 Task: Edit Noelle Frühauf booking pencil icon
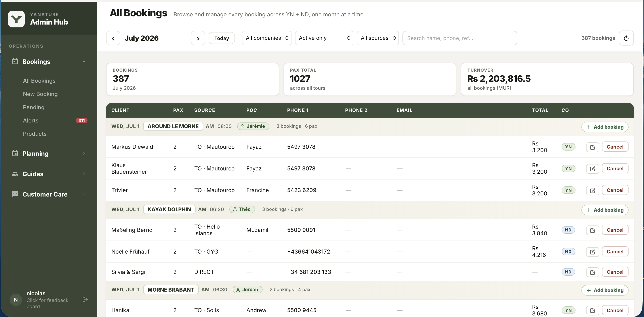tap(593, 252)
